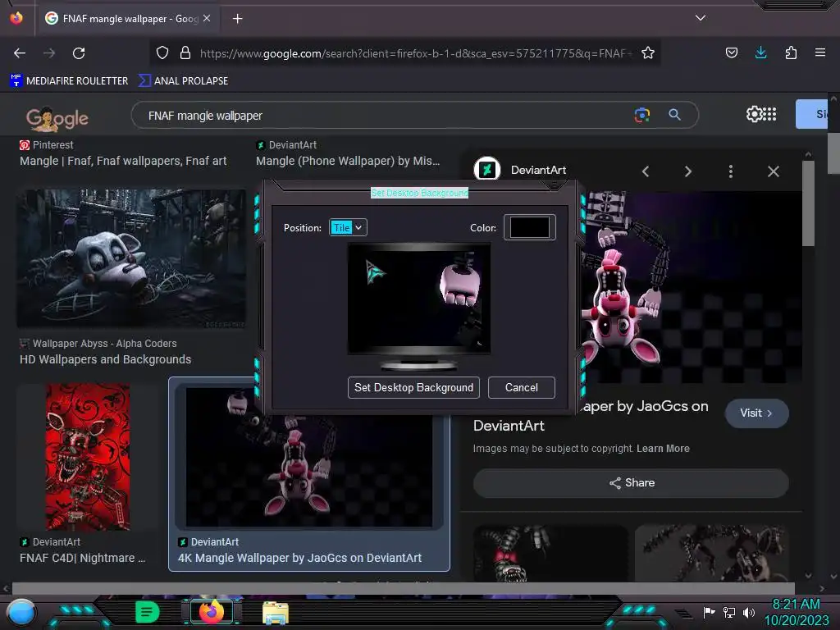Close the DeviantArt image preview panel

(x=773, y=171)
